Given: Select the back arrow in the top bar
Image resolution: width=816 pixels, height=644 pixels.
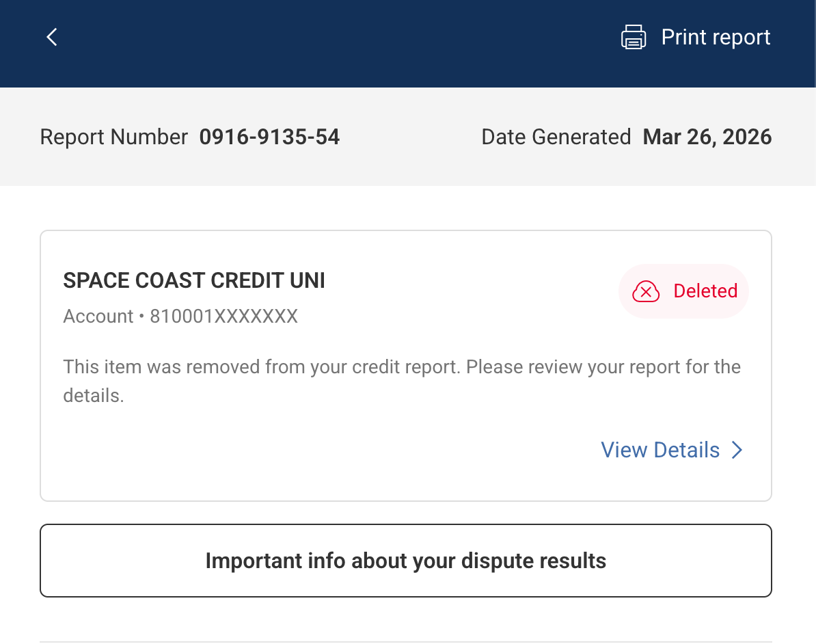Looking at the screenshot, I should tap(51, 37).
